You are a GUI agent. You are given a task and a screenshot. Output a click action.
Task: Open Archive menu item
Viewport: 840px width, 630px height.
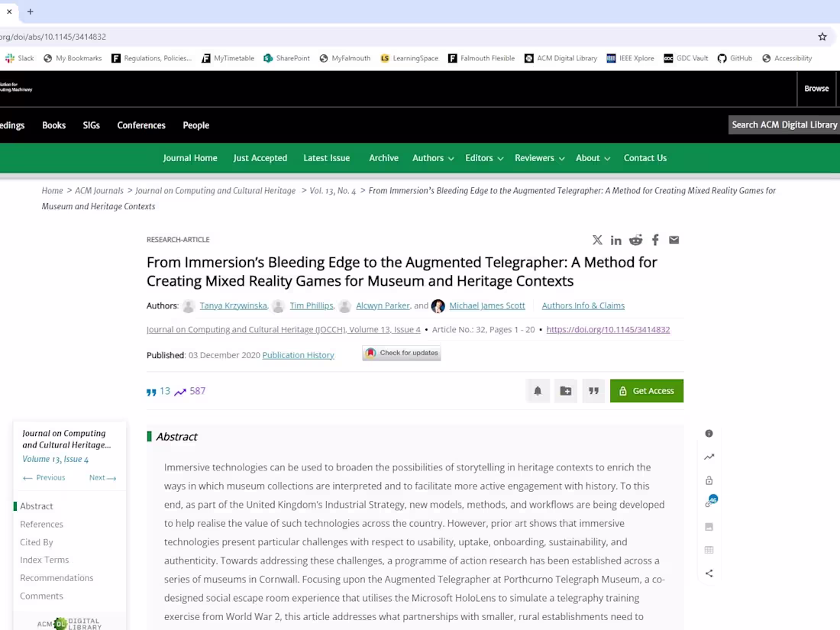click(383, 158)
